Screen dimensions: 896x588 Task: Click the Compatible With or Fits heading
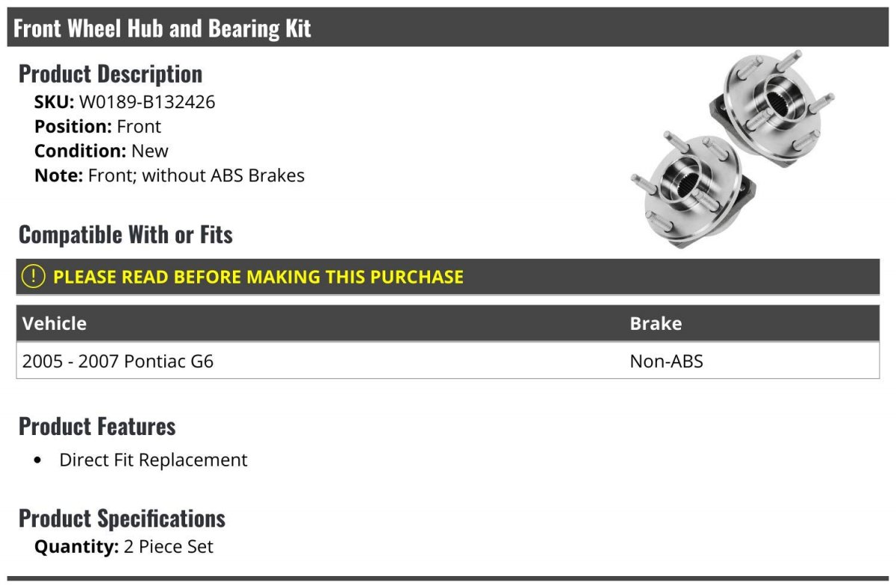coord(125,235)
